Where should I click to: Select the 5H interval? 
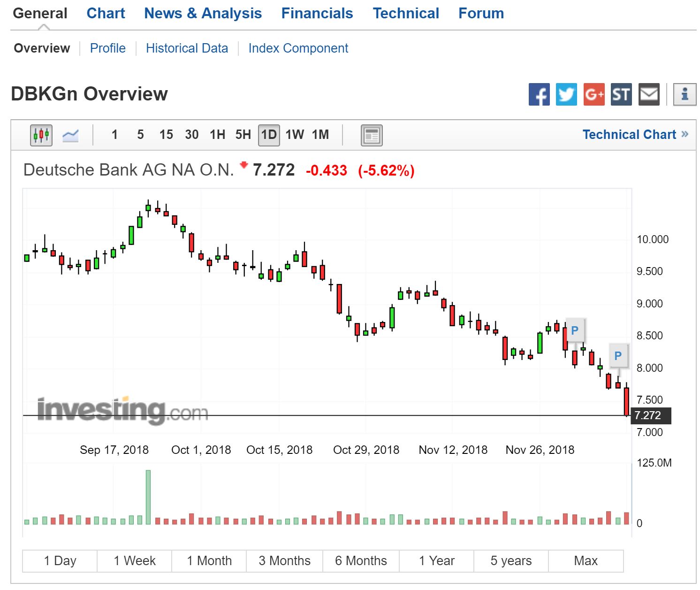coord(243,135)
